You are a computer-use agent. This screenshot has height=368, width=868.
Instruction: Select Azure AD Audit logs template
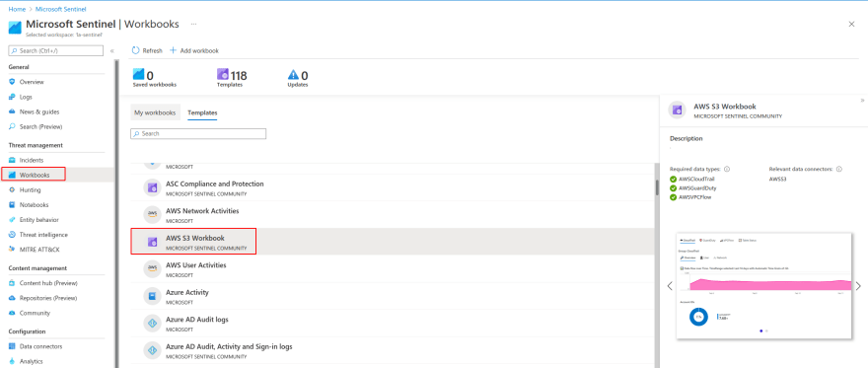(x=197, y=320)
